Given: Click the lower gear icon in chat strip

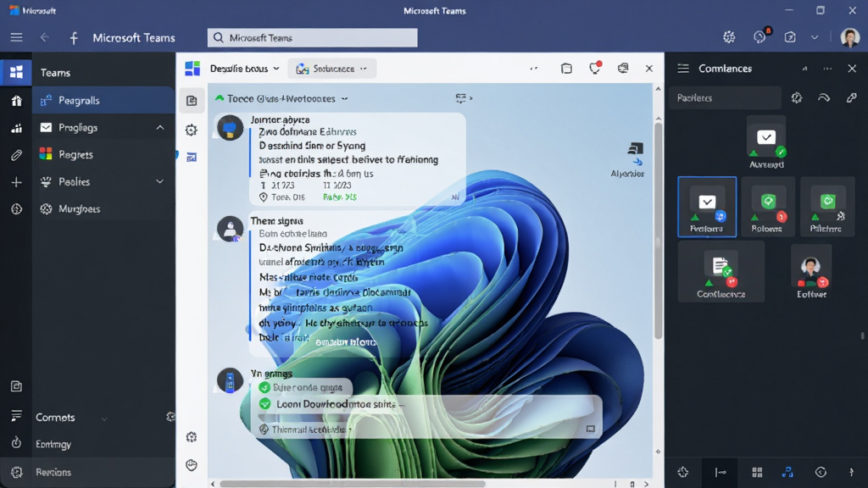Looking at the screenshot, I should click(x=192, y=437).
